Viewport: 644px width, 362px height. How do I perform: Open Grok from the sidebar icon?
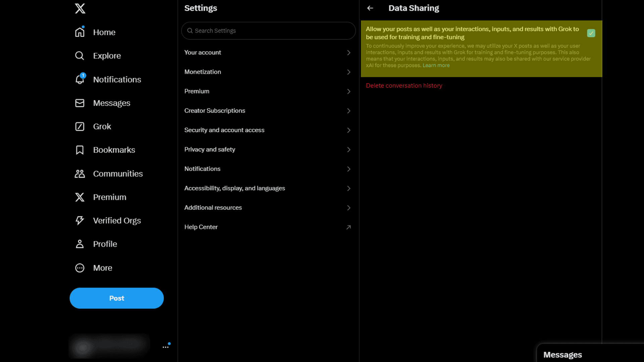(80, 126)
